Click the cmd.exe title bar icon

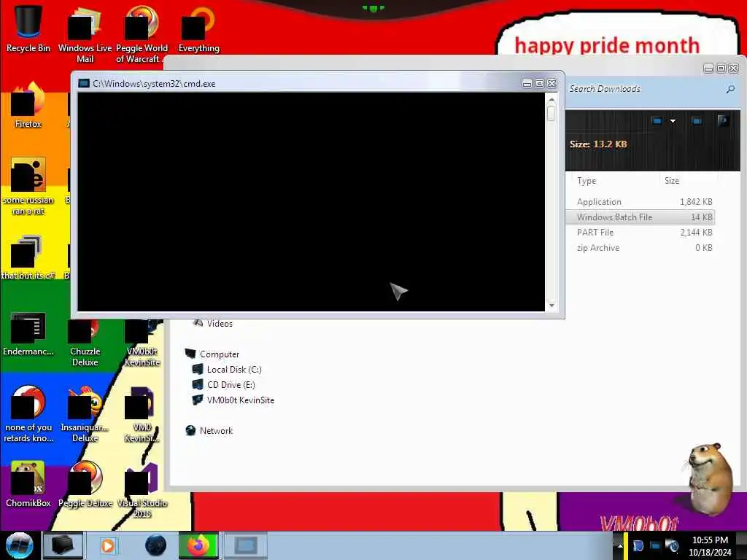tap(84, 83)
